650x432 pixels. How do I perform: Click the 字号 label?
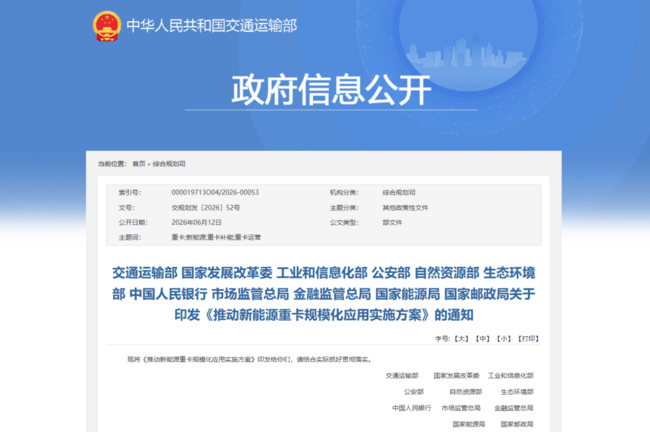442,339
